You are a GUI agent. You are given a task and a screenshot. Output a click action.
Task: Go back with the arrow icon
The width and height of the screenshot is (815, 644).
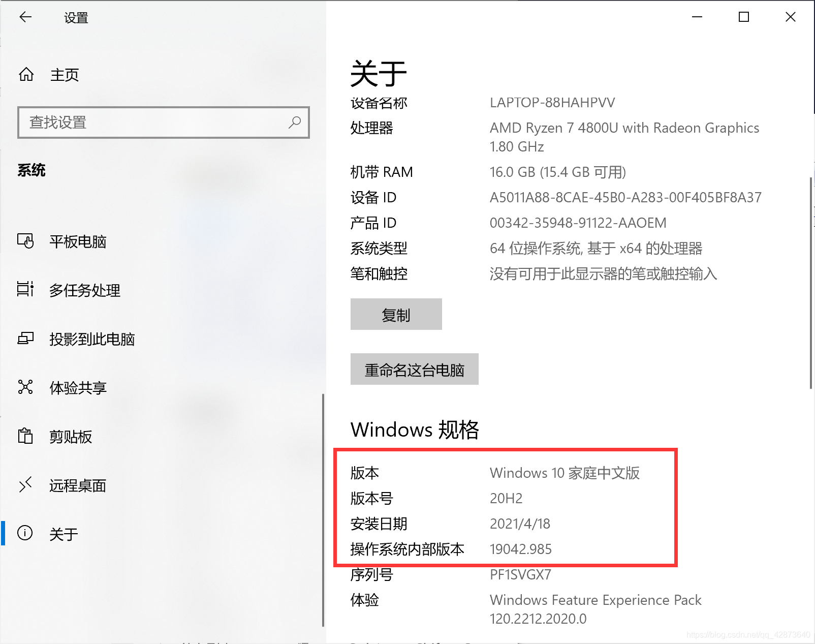point(25,17)
